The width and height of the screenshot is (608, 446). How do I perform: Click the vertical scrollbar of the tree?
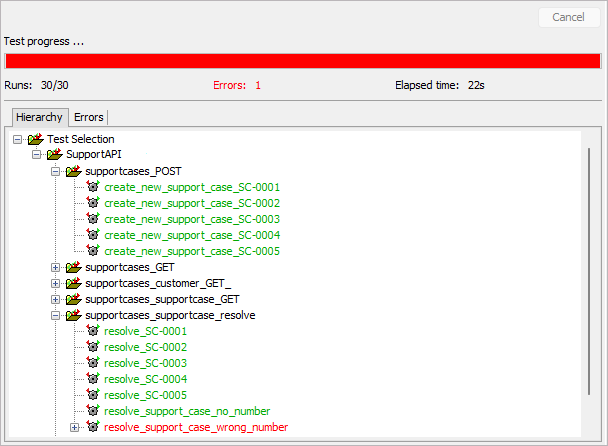click(588, 280)
